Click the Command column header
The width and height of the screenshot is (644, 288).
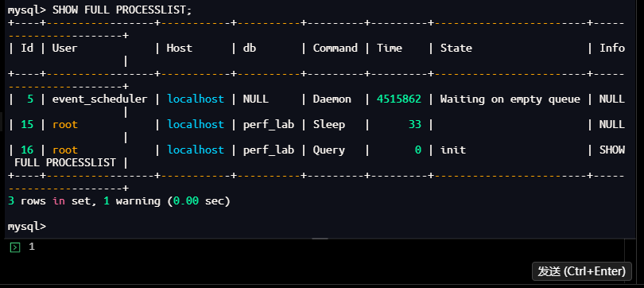click(336, 48)
